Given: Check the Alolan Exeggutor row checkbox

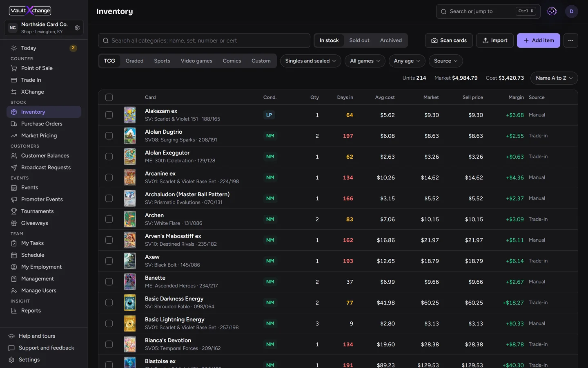Looking at the screenshot, I should point(109,157).
